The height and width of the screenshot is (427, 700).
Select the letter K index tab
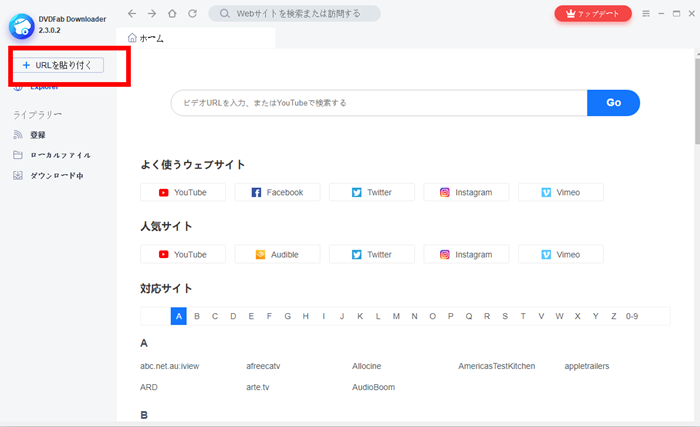[x=360, y=316]
